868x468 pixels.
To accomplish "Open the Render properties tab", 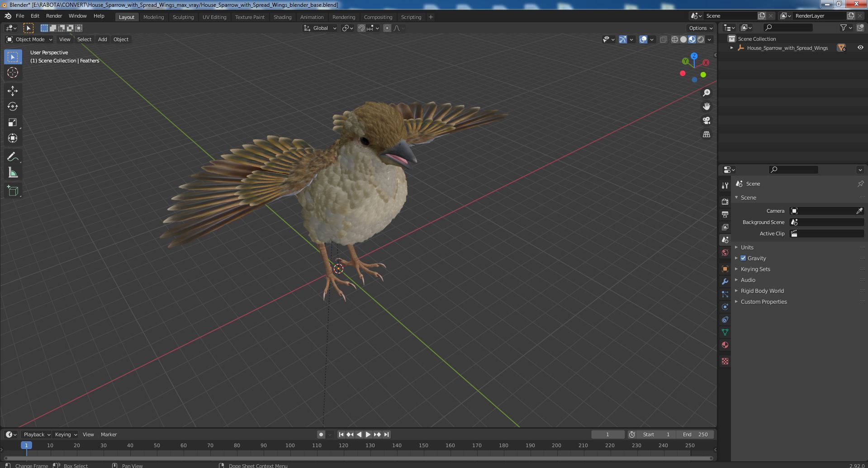I will tap(725, 201).
